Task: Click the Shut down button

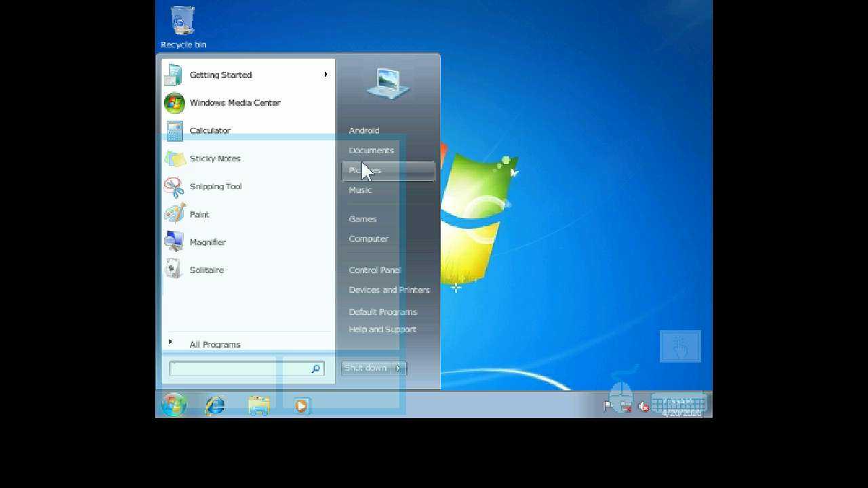Action: 366,368
